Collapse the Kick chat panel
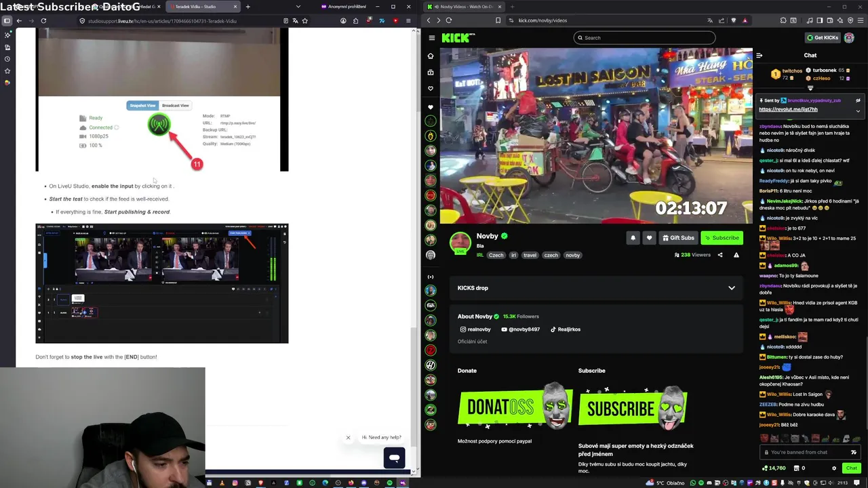This screenshot has height=488, width=868. pyautogui.click(x=759, y=56)
